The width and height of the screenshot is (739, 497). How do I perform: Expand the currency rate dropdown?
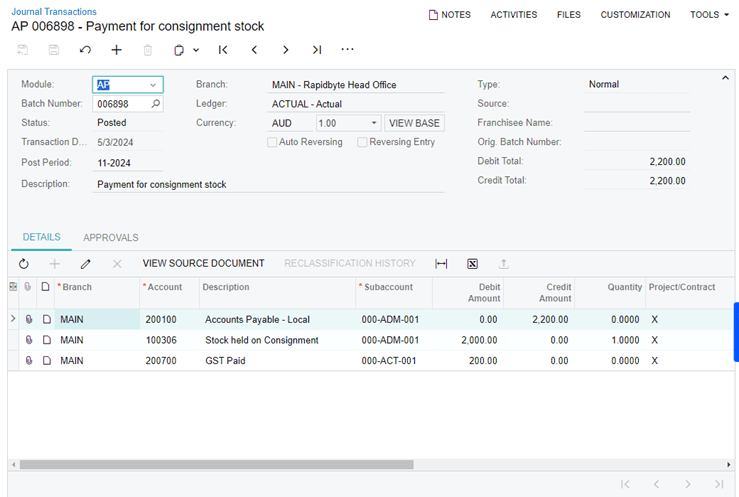pyautogui.click(x=373, y=123)
